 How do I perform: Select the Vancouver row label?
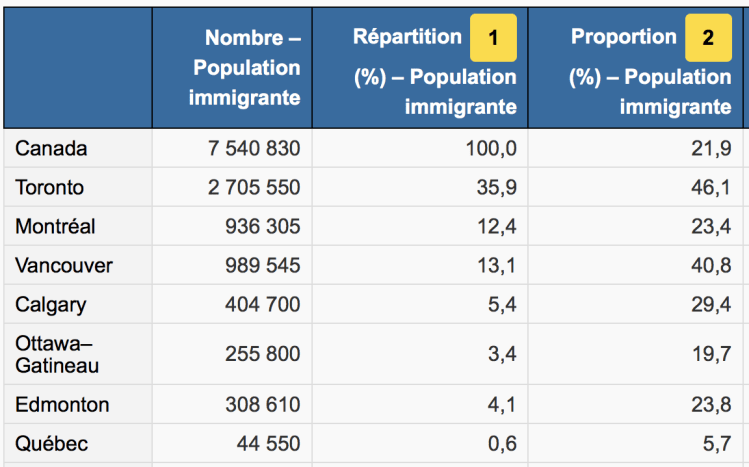[x=64, y=265]
